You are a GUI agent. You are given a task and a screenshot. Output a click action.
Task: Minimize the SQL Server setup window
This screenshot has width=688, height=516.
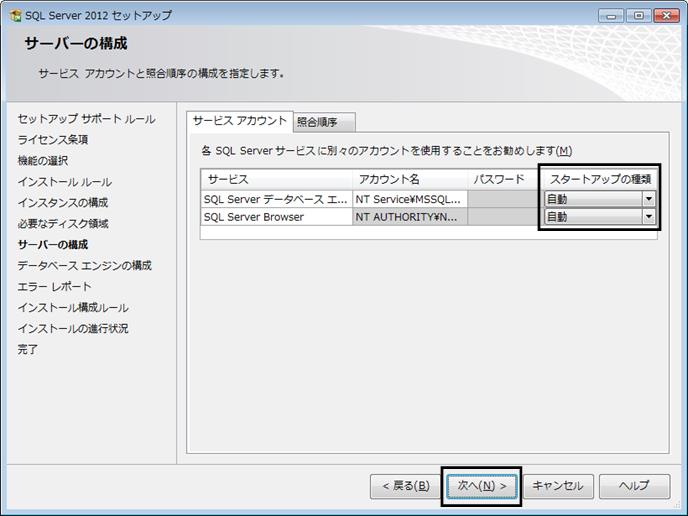point(611,16)
